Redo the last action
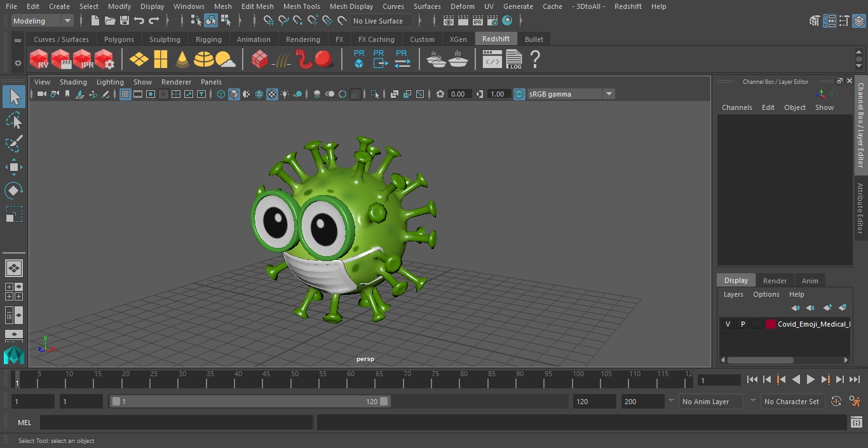 click(154, 21)
